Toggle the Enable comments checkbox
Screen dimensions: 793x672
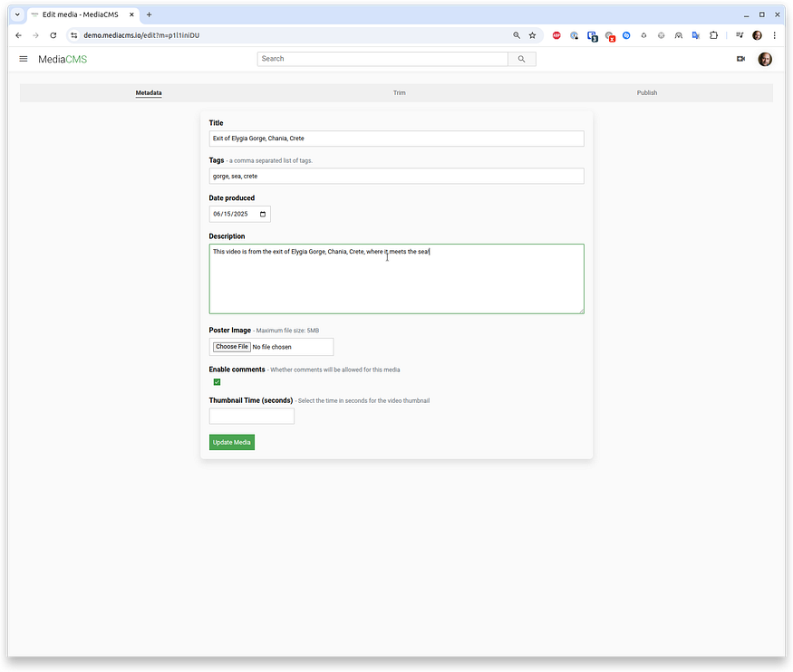(x=216, y=382)
